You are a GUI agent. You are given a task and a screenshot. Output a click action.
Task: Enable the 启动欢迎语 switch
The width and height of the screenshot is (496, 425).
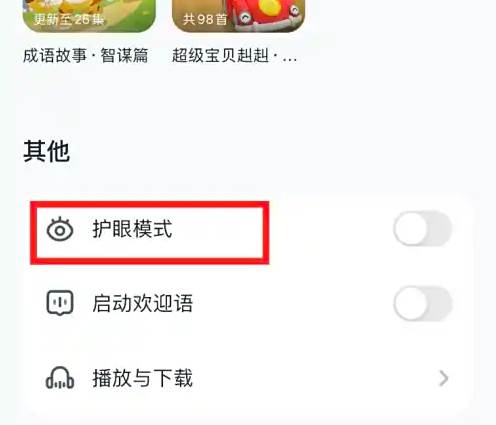tap(423, 303)
